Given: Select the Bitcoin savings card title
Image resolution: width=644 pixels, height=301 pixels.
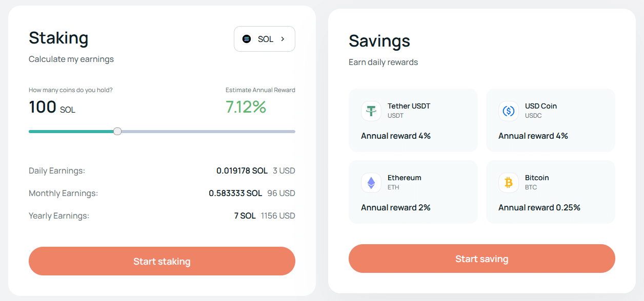Looking at the screenshot, I should click(x=537, y=178).
